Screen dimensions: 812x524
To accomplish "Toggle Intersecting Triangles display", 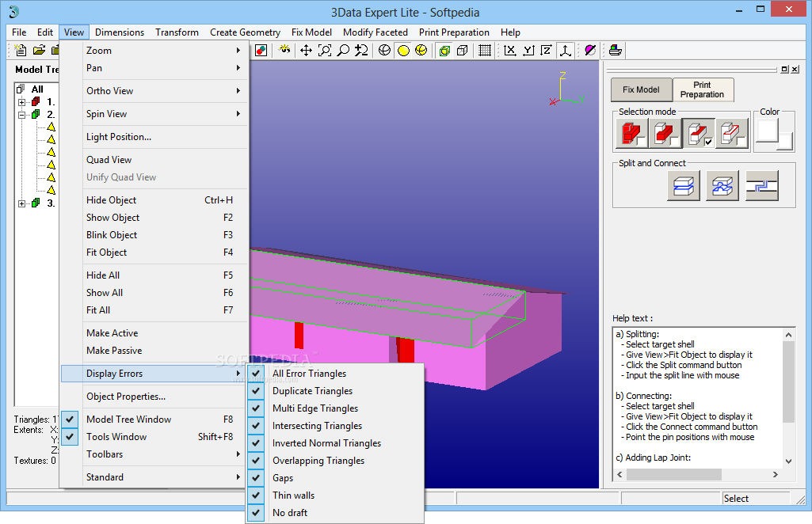I will [x=334, y=426].
